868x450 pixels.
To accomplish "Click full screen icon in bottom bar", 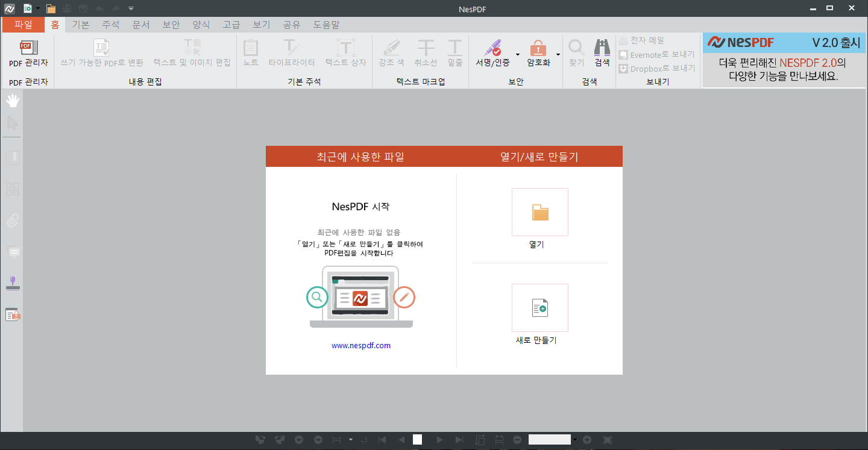I will (608, 440).
